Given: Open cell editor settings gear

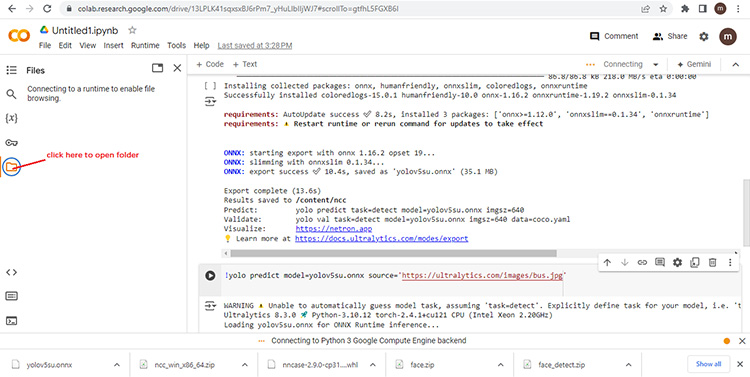Looking at the screenshot, I should point(677,262).
